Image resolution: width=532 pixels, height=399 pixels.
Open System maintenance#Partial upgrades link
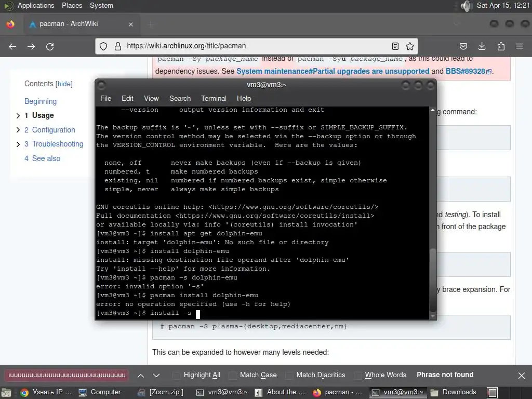[333, 71]
